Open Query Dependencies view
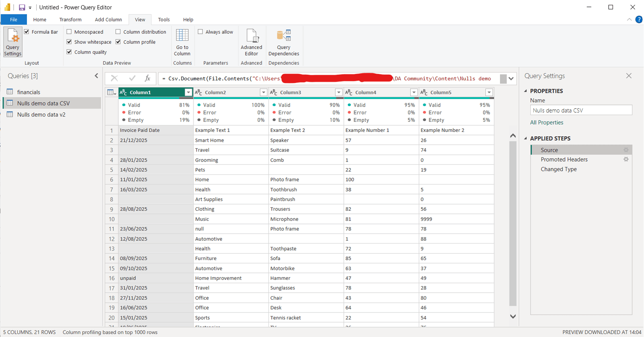 coord(283,43)
